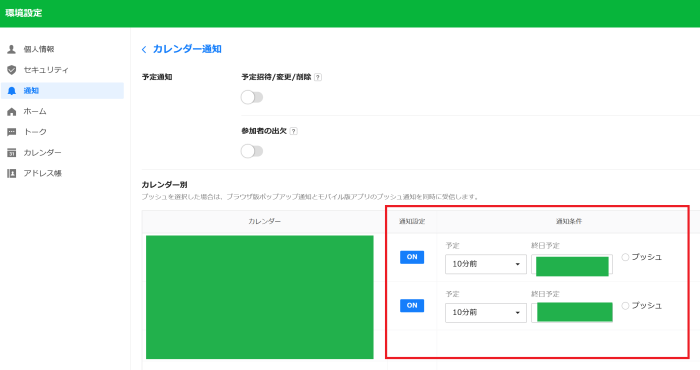Viewport: 700px width, 370px height.
Task: Click the 通知条件 column header
Action: point(569,221)
